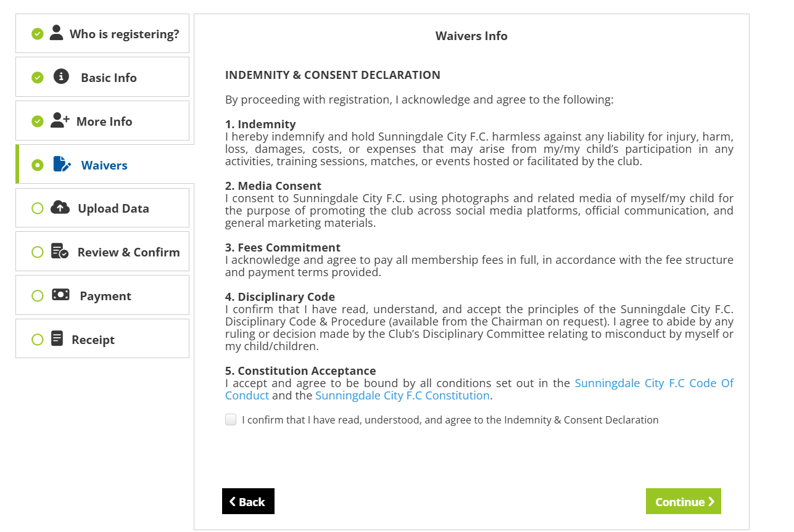The height and width of the screenshot is (532, 794).
Task: Open the Sunningdale City F.C Constitution link
Action: (402, 396)
